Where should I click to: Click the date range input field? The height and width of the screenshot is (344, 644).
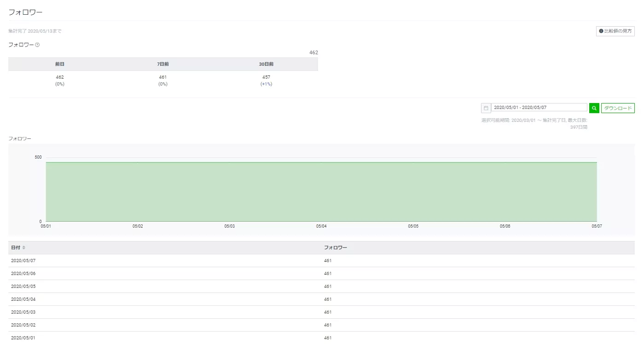pos(539,108)
